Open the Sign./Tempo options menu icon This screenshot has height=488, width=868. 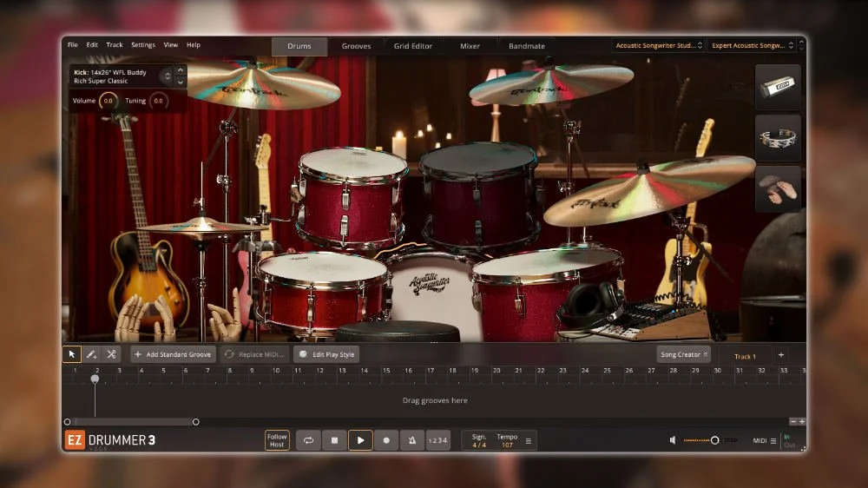(x=528, y=441)
